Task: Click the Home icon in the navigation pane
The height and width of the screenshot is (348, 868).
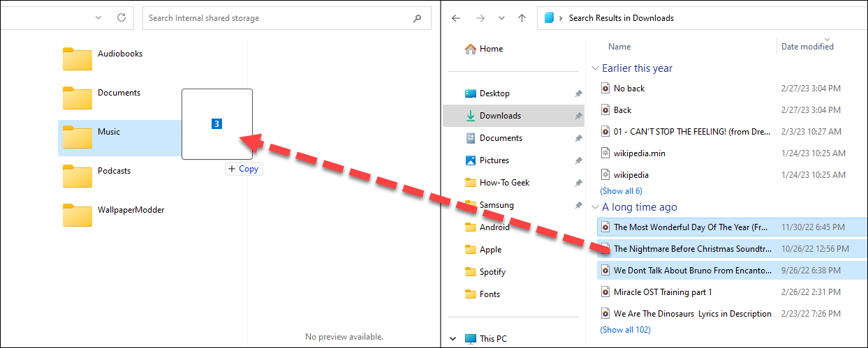Action: point(471,49)
